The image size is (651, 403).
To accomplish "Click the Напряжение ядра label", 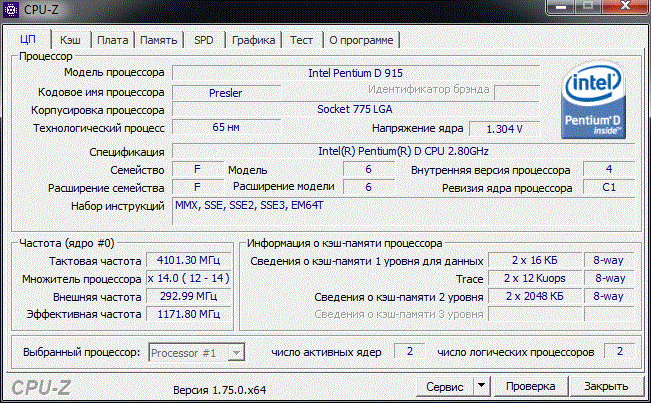I will click(x=417, y=129).
